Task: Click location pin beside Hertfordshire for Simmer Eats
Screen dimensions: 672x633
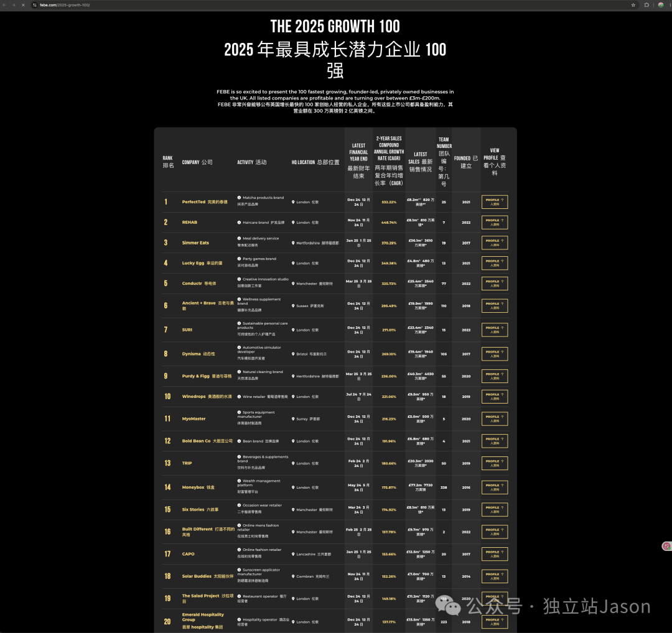Action: coord(293,243)
